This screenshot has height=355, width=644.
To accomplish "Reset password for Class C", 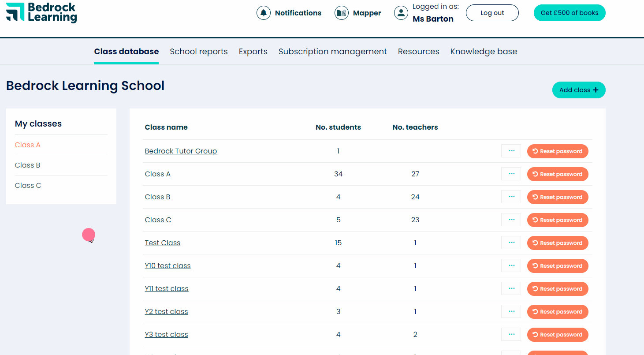I will [x=558, y=220].
